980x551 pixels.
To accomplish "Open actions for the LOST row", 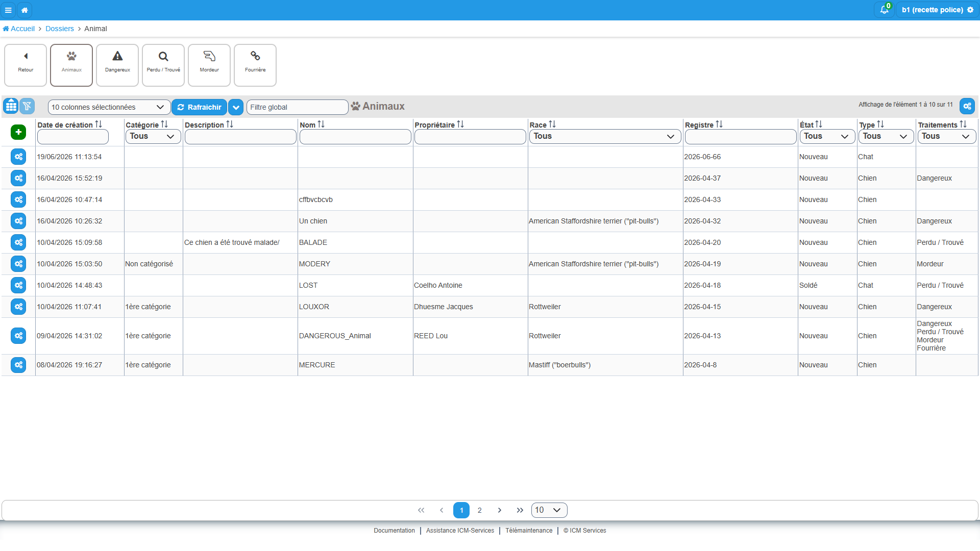I will coord(18,285).
